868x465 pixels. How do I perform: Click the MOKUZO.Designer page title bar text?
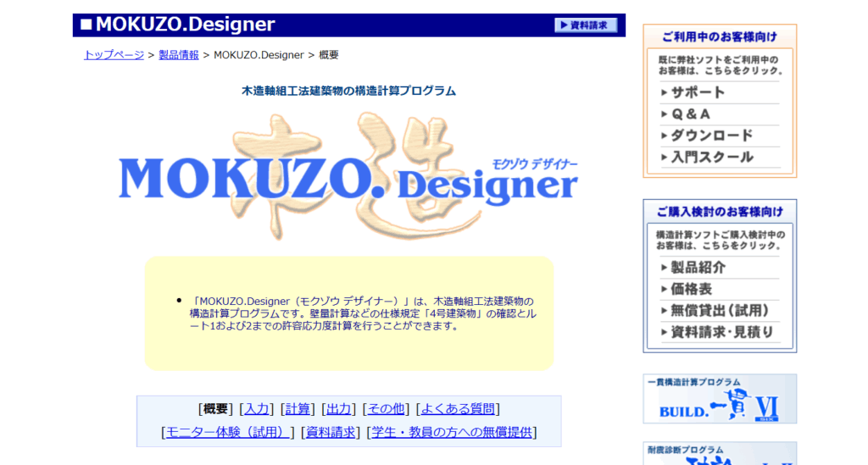185,25
